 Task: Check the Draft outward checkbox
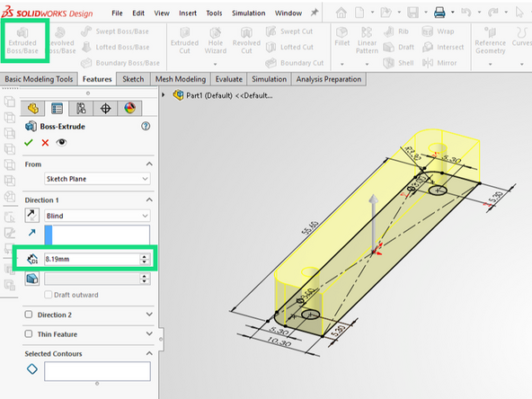pyautogui.click(x=49, y=295)
